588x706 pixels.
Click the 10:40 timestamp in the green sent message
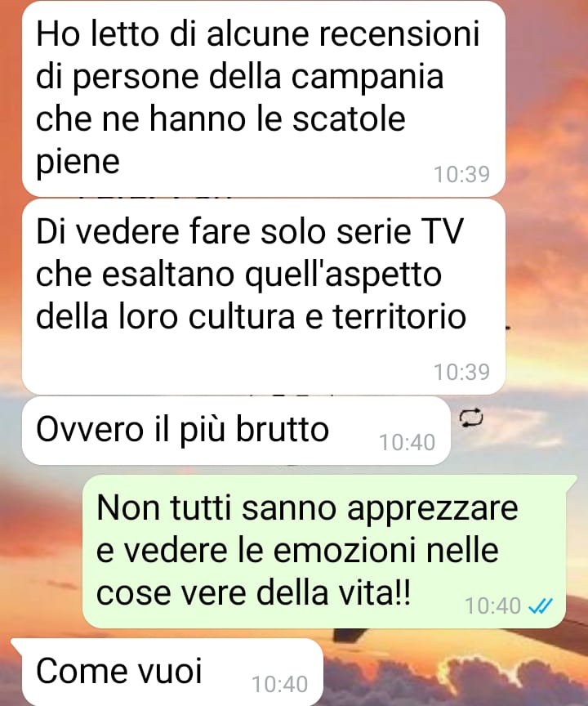coord(492,606)
